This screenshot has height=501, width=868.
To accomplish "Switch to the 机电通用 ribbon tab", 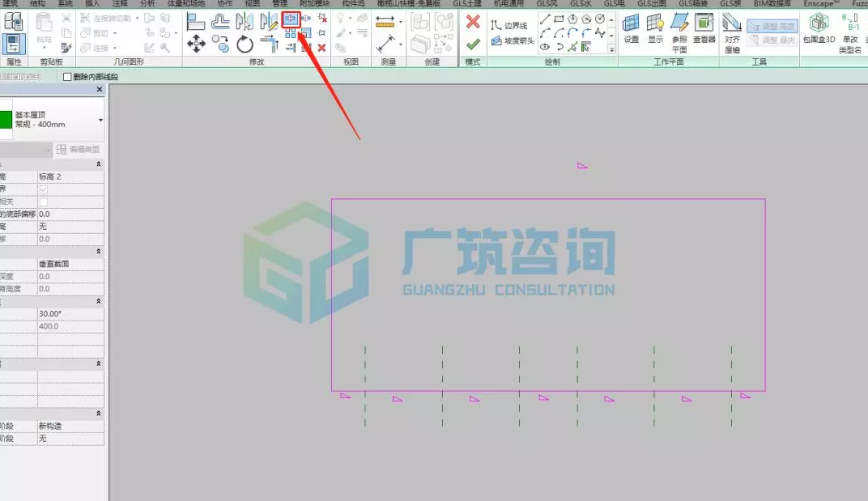I will [508, 3].
